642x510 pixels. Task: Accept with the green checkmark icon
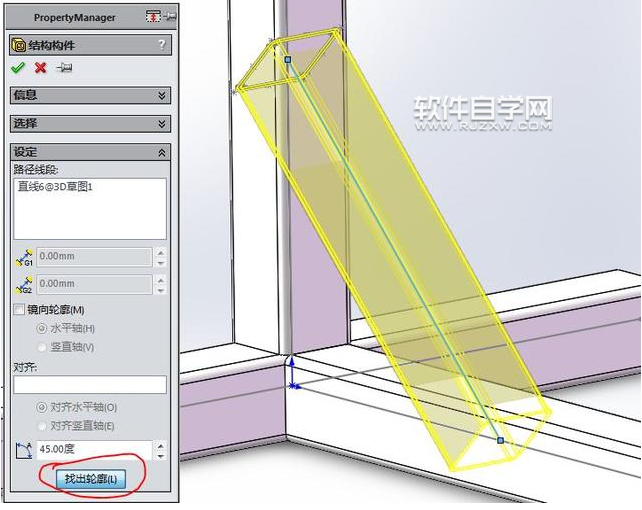tap(18, 68)
